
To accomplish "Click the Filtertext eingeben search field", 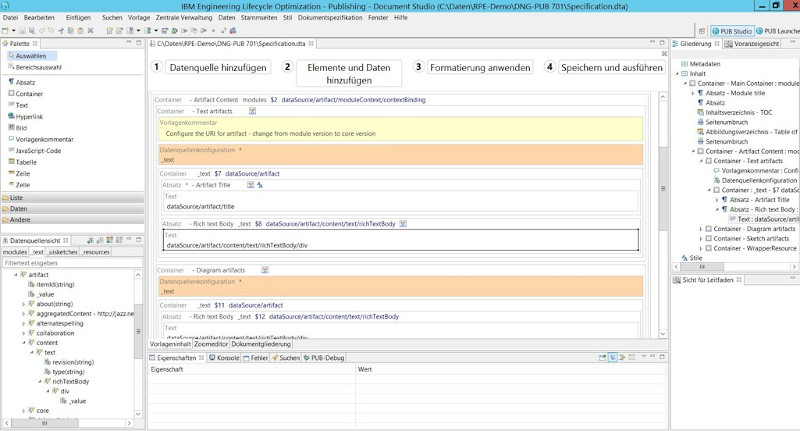I will [70, 262].
